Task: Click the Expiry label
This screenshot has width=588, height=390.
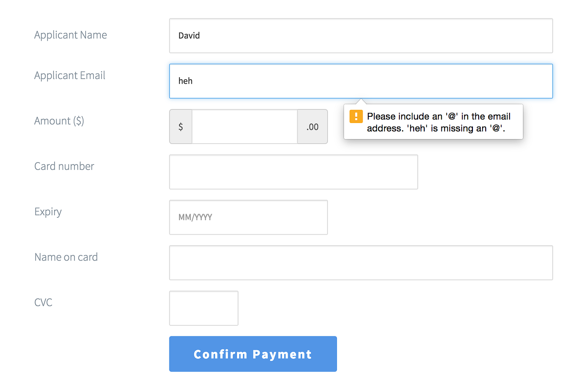Action: pos(48,212)
